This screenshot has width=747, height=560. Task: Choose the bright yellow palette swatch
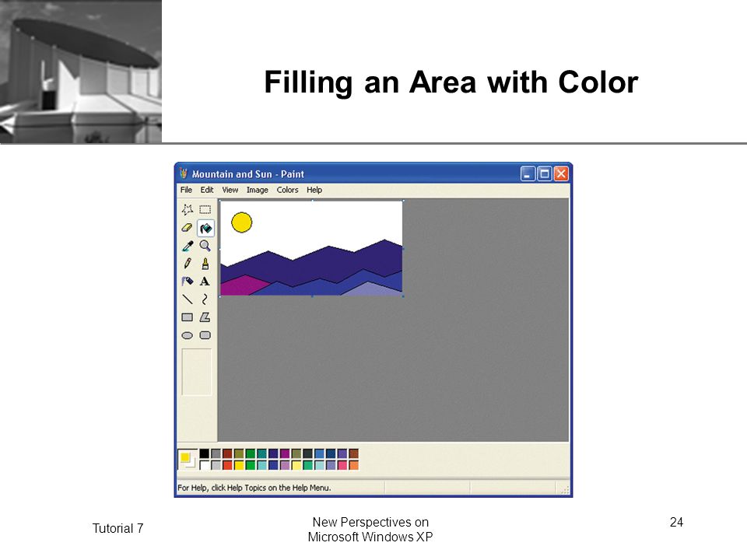tap(239, 465)
